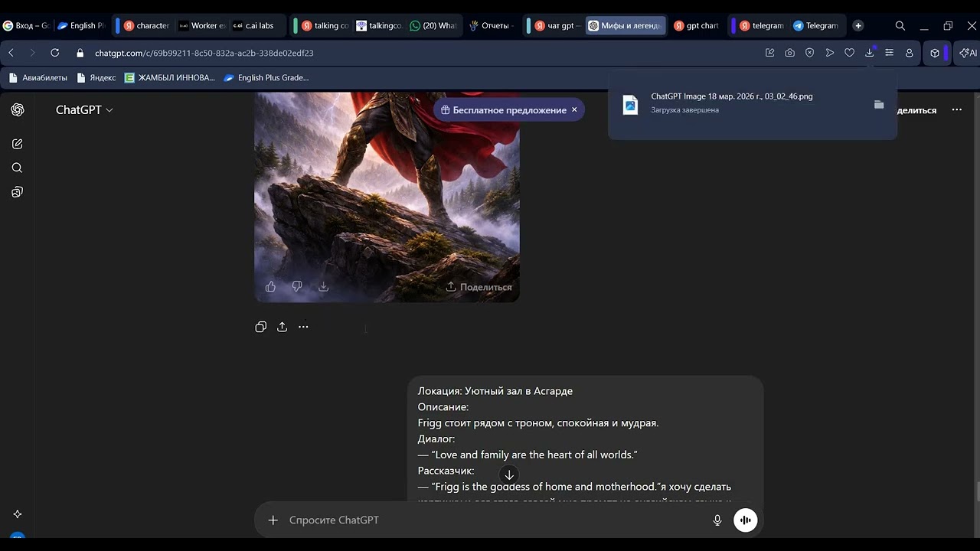
Task: Open browser main menu lines icon
Action: (889, 53)
